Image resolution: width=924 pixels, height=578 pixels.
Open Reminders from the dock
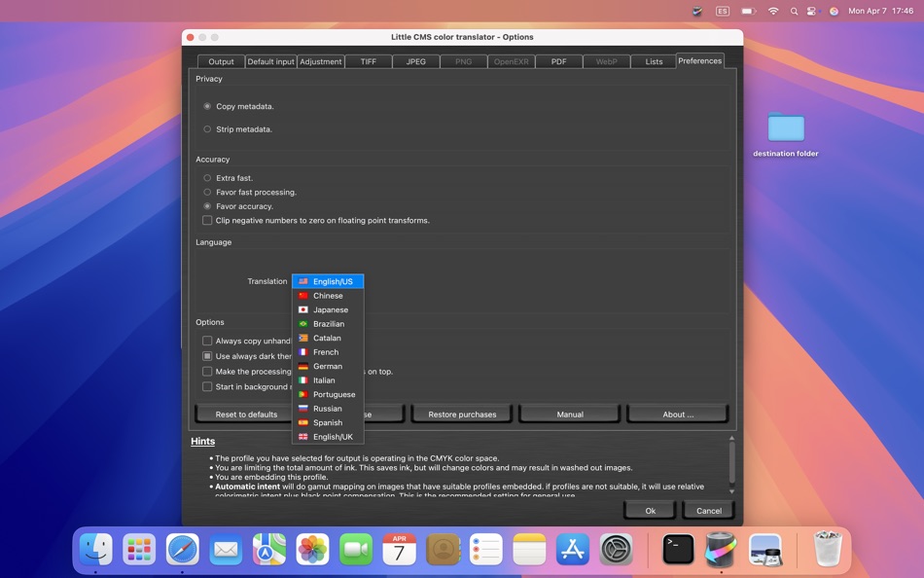click(x=486, y=549)
